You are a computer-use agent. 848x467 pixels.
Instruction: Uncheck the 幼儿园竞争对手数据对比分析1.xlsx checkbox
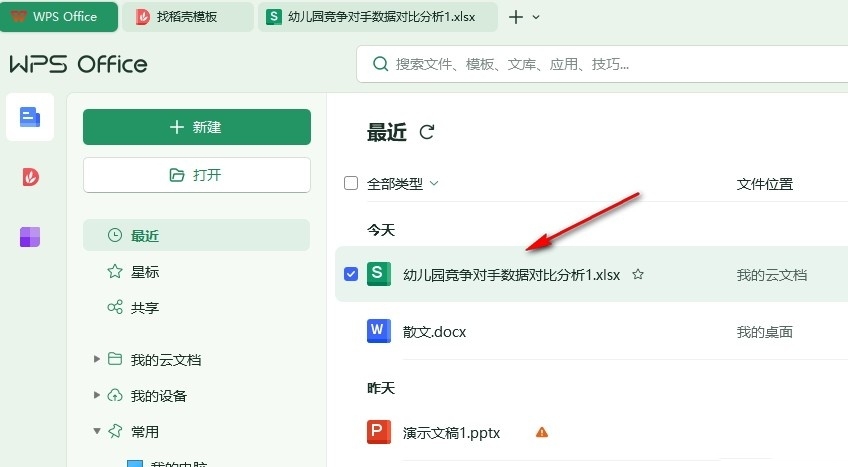click(x=351, y=274)
